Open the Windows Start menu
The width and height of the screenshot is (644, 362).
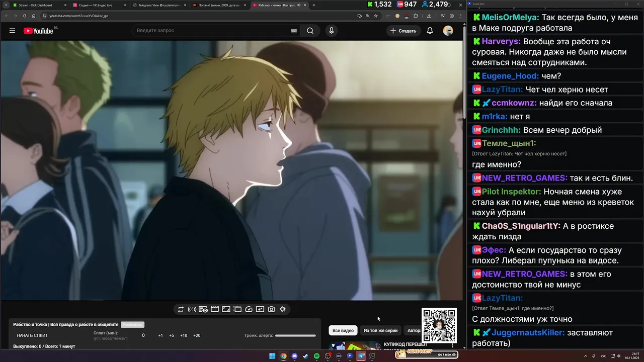[272, 356]
